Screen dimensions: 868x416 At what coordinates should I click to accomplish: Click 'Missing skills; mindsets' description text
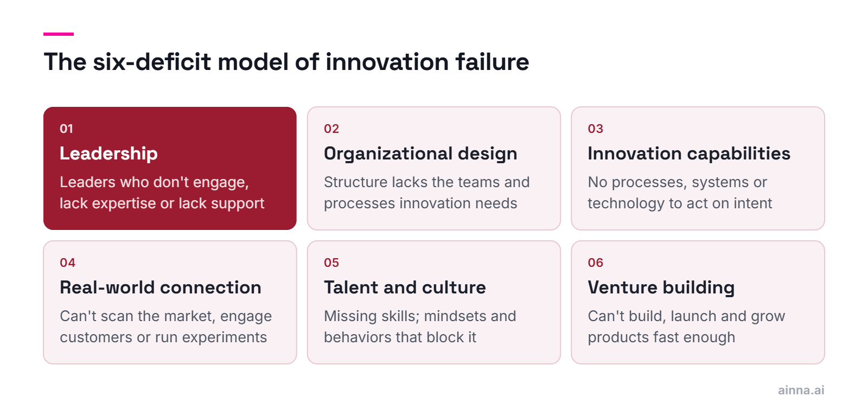coord(420,327)
